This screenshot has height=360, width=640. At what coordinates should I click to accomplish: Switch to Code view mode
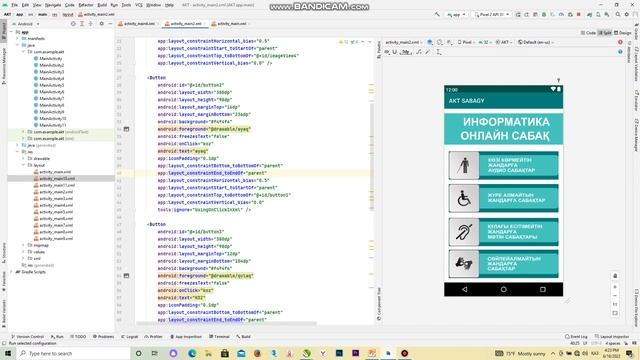(x=588, y=33)
